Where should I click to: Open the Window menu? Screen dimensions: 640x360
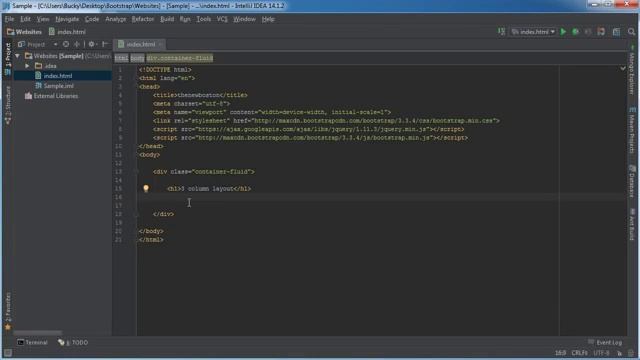tap(244, 19)
